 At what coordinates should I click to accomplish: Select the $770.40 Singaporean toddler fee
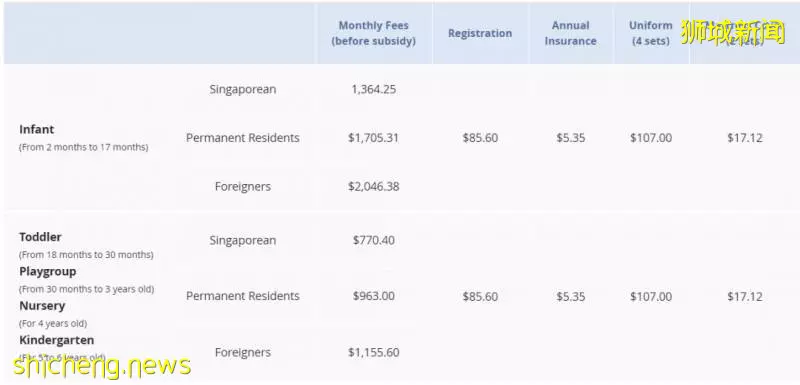[373, 240]
